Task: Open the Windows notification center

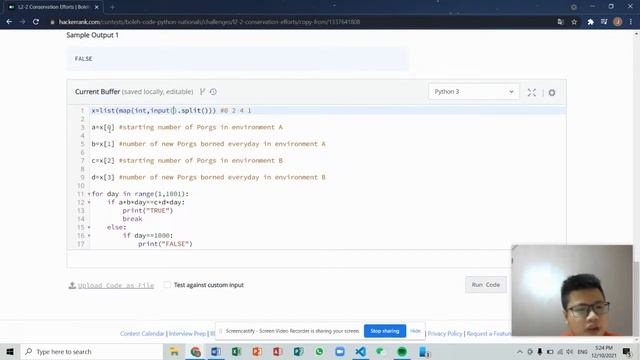Action: (627, 351)
